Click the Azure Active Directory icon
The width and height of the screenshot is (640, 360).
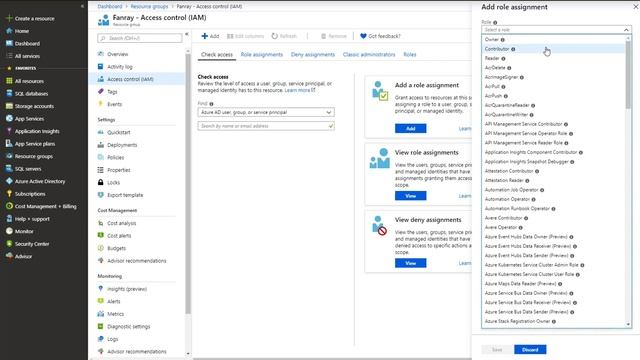click(x=9, y=181)
